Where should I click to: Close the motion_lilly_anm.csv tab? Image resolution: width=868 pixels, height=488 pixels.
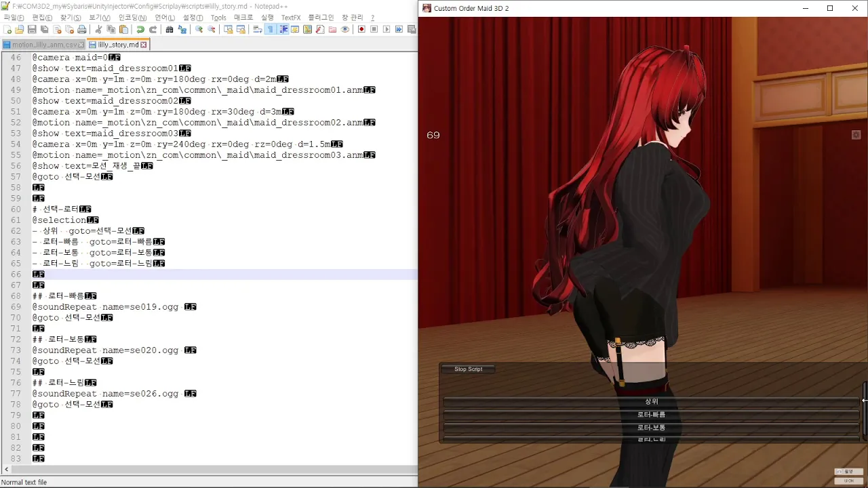81,45
